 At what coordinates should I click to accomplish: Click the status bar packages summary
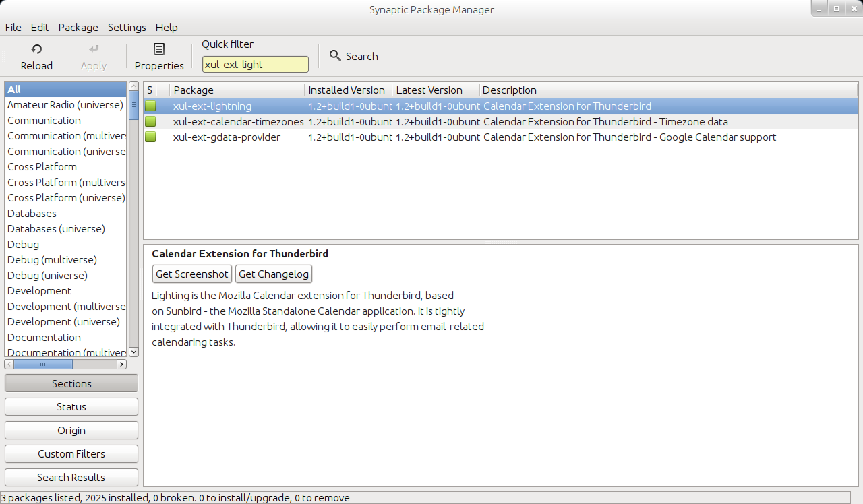pos(175,498)
